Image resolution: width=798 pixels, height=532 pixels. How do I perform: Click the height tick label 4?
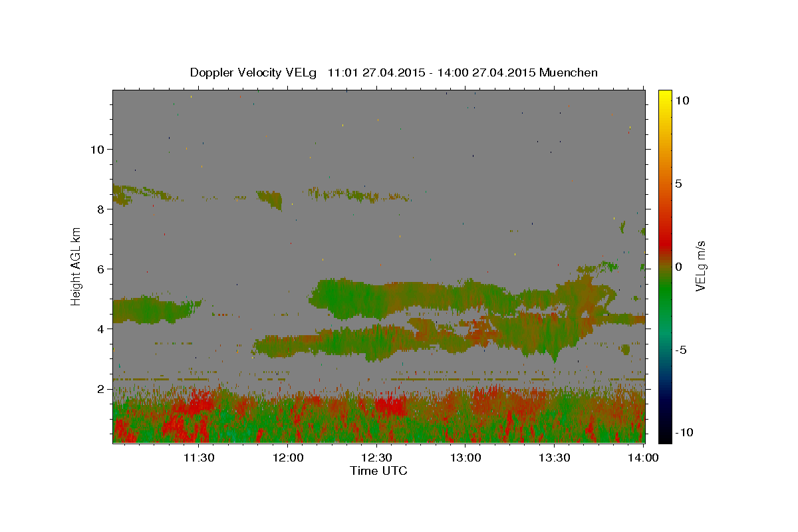point(100,329)
